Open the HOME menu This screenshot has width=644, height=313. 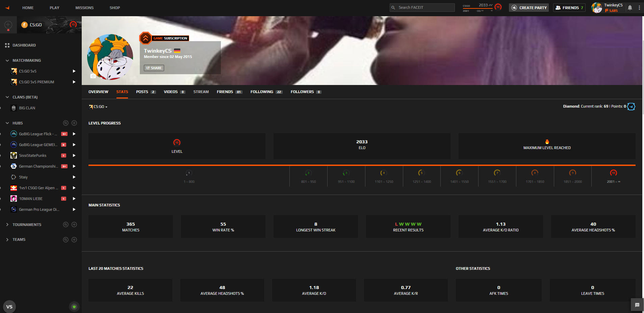(28, 8)
